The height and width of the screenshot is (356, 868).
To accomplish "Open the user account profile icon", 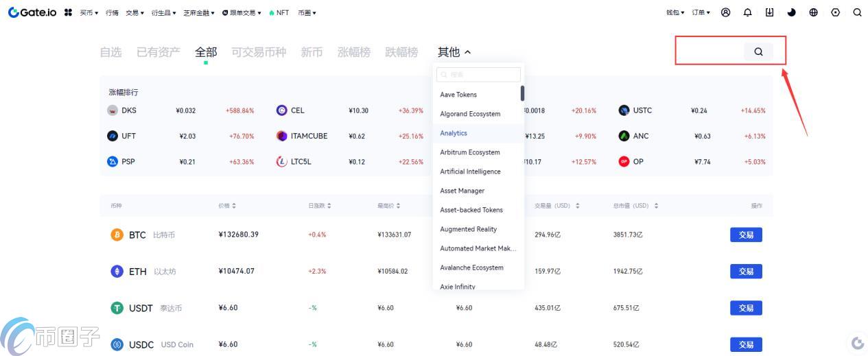I will point(725,12).
